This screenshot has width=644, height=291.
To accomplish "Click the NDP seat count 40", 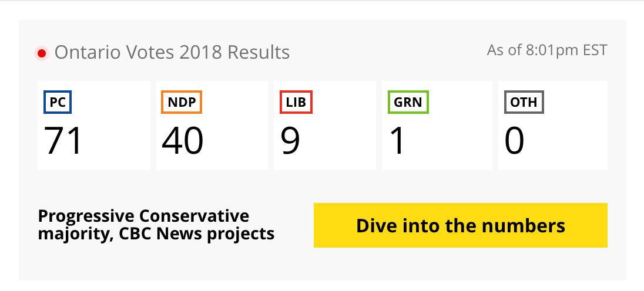I will 182,141.
